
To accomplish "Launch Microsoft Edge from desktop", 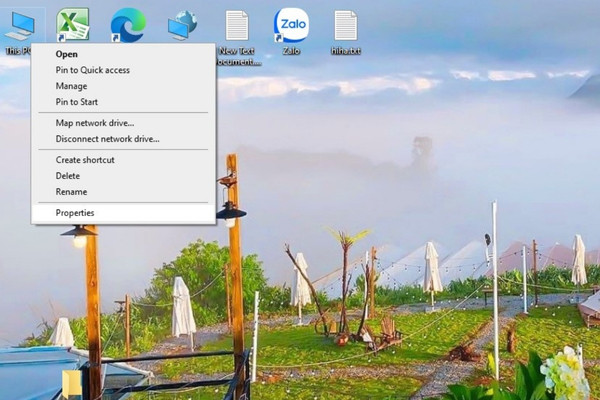I will 128,25.
